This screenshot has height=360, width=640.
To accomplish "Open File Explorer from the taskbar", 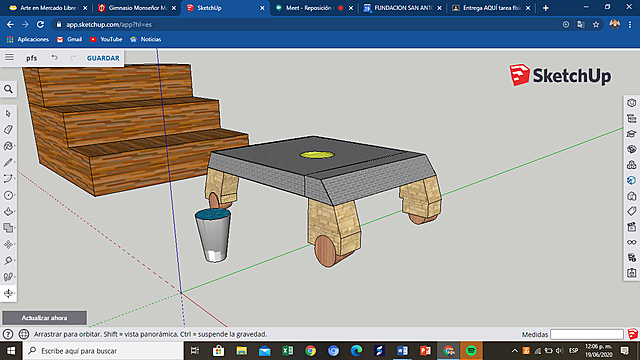I will [242, 351].
